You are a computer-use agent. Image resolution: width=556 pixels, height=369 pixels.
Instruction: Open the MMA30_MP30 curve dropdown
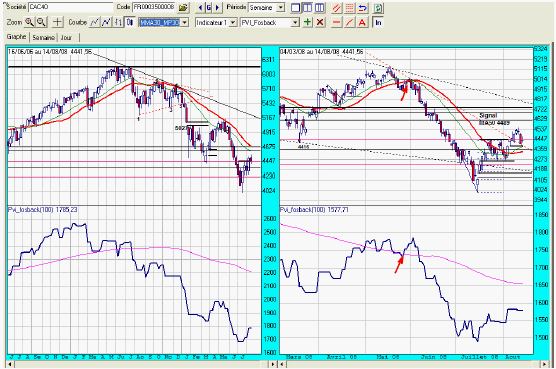[x=184, y=22]
